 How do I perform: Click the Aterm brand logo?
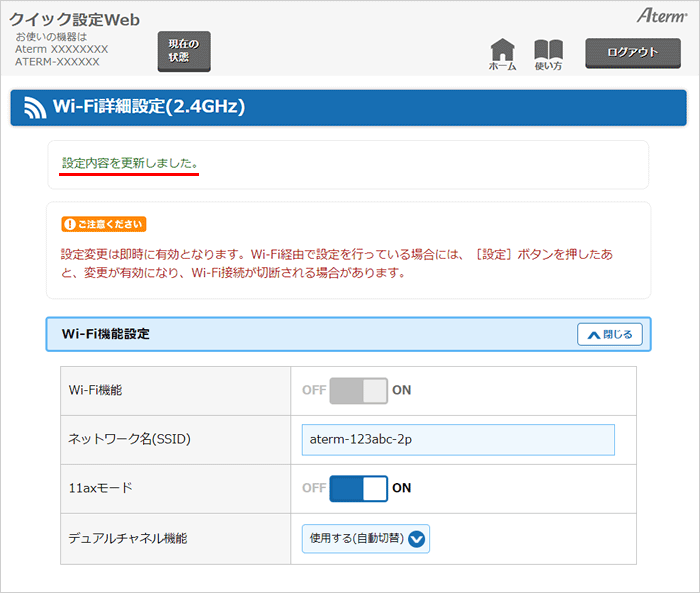659,16
